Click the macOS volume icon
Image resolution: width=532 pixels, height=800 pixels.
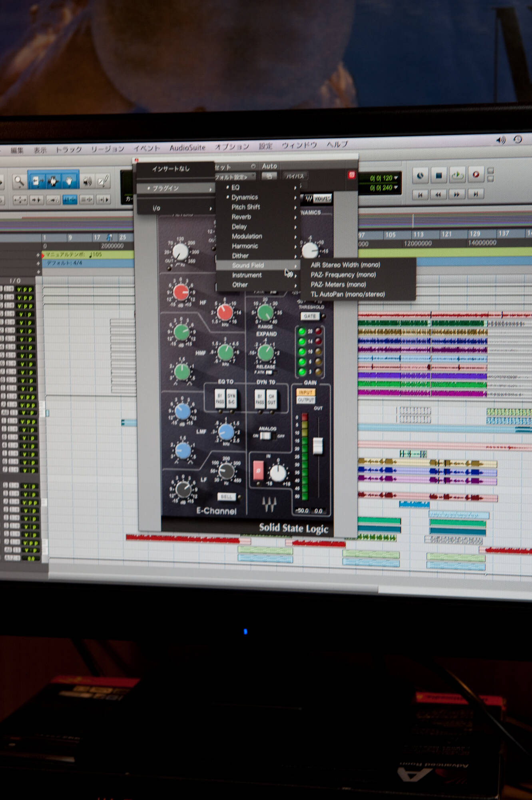coord(501,140)
